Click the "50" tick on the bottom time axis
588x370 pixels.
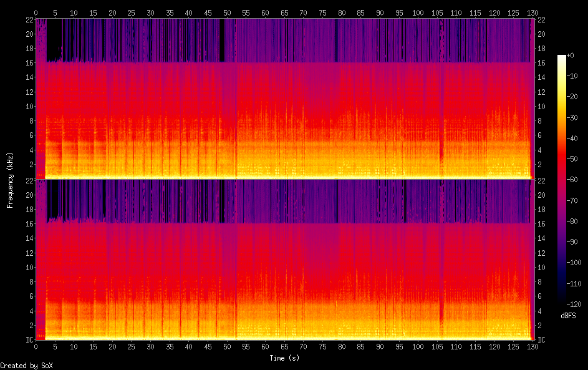[227, 346]
